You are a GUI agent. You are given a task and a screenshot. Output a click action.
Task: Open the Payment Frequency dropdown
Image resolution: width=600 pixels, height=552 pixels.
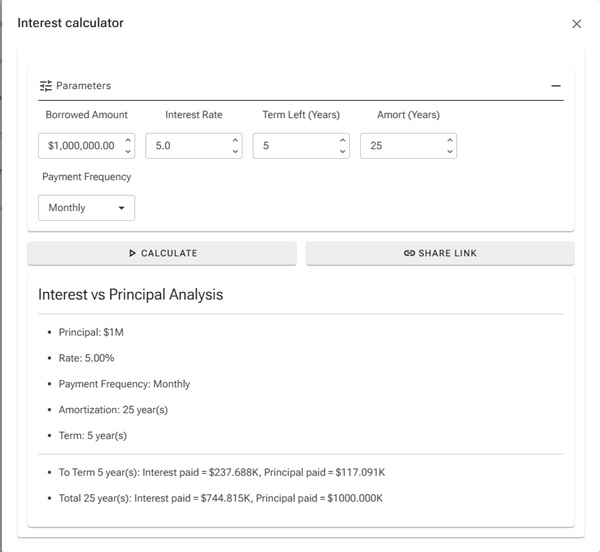pyautogui.click(x=86, y=208)
